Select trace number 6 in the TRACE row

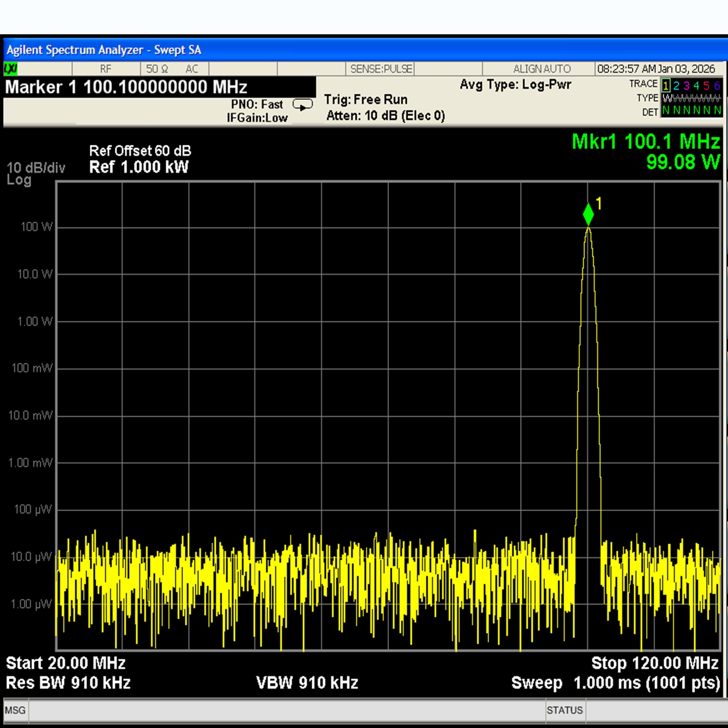(x=716, y=85)
